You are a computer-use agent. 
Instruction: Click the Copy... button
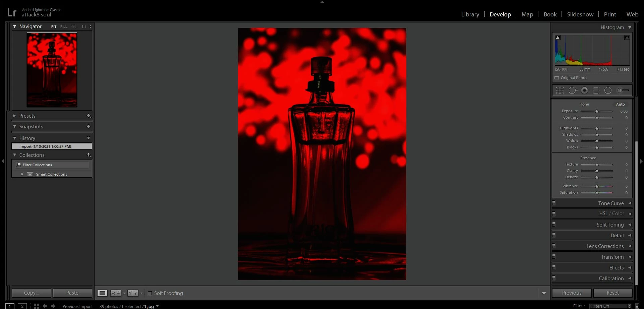pyautogui.click(x=32, y=293)
